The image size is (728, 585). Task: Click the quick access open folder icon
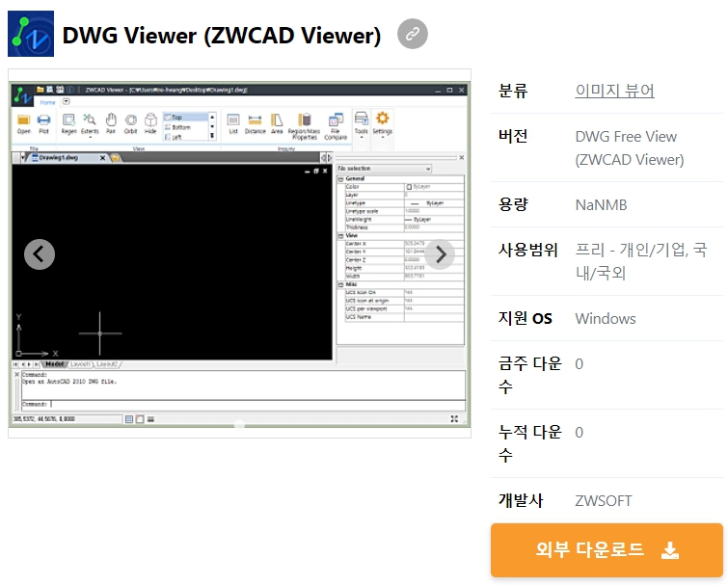40,90
